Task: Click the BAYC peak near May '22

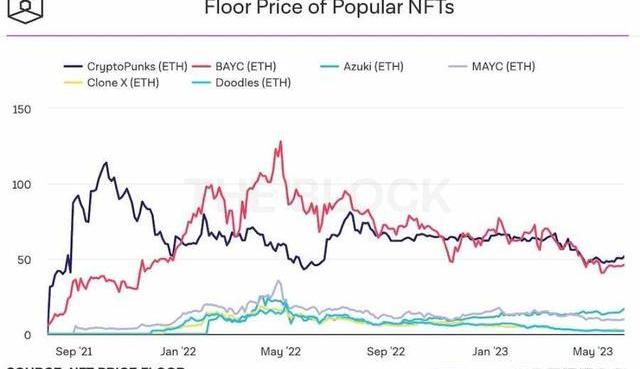Action: [x=280, y=142]
